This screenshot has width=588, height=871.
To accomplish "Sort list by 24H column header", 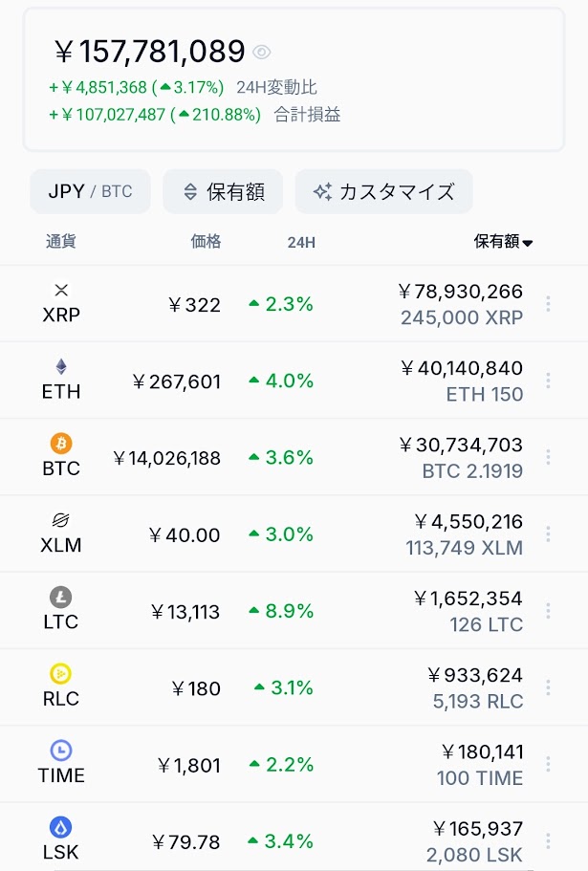I will point(301,242).
